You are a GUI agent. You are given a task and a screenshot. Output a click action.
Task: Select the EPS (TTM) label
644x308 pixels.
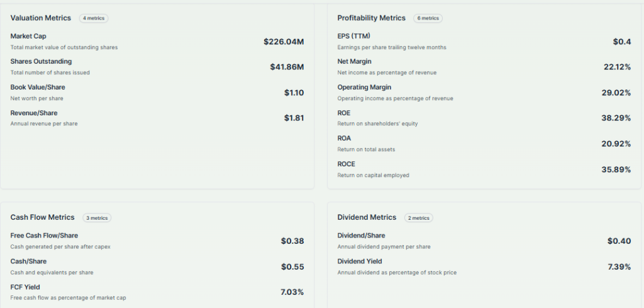[x=354, y=36]
